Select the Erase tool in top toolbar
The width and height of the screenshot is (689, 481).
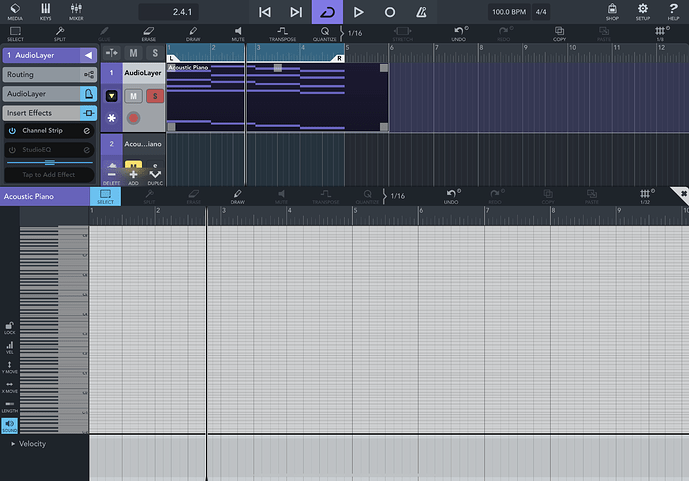pos(148,34)
